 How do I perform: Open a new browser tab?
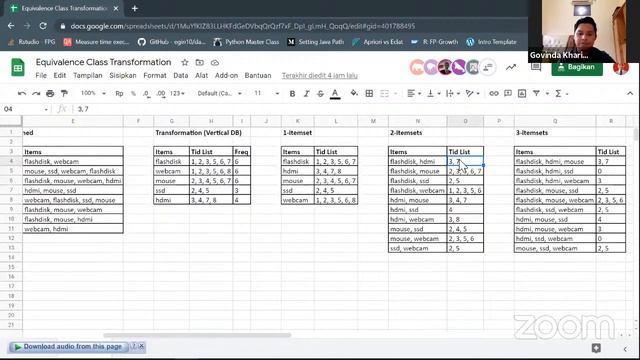(x=134, y=8)
